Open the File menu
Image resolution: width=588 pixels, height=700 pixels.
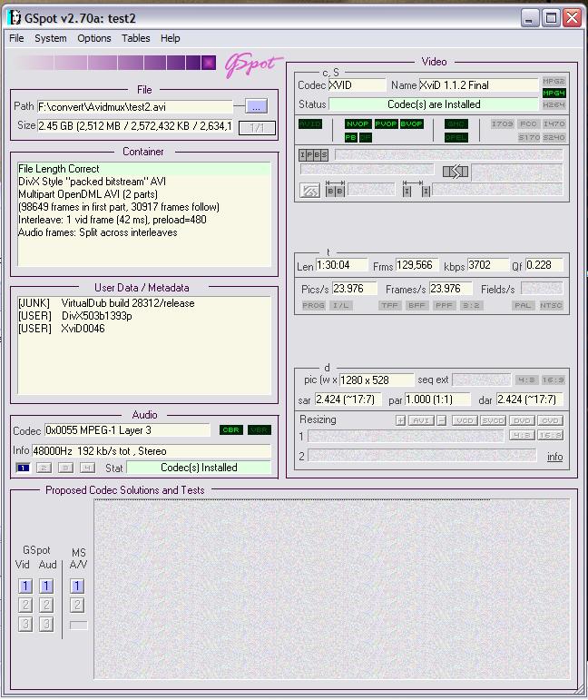point(16,38)
